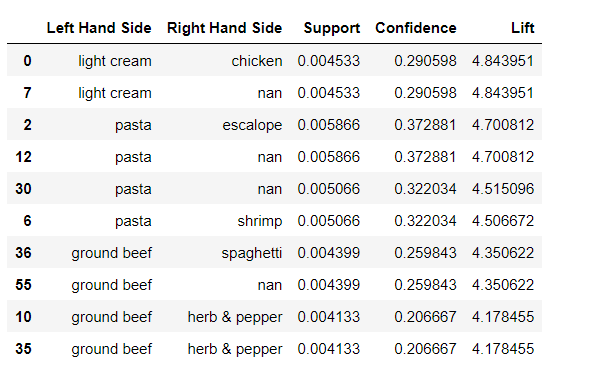
Task: Click the spaghetti cell
Action: click(252, 253)
